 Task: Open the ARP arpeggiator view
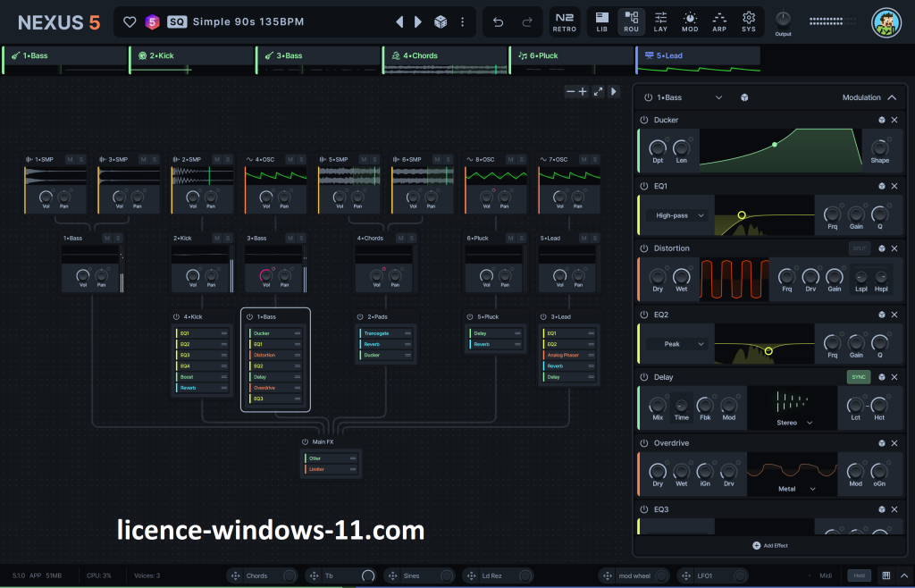pyautogui.click(x=719, y=21)
